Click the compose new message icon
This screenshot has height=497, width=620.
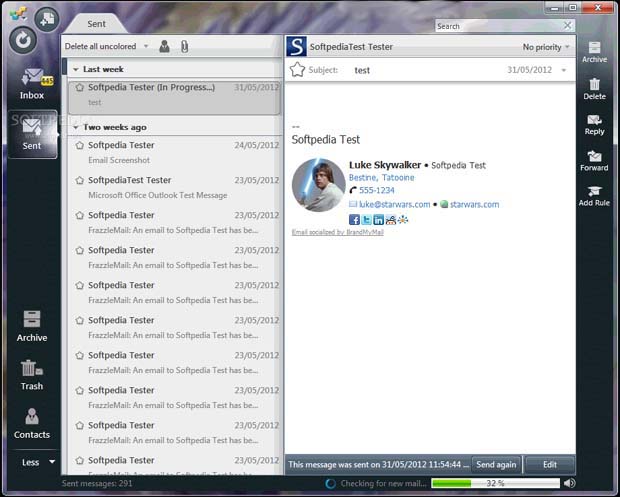pos(47,19)
